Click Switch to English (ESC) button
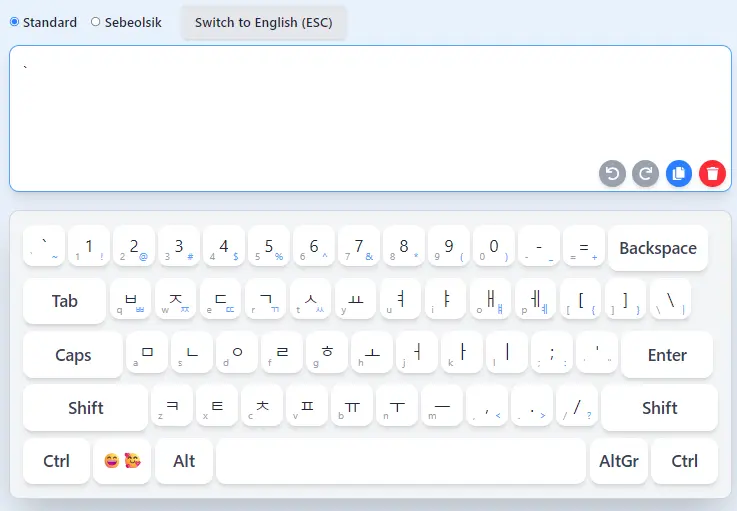The width and height of the screenshot is (737, 511). pos(264,22)
